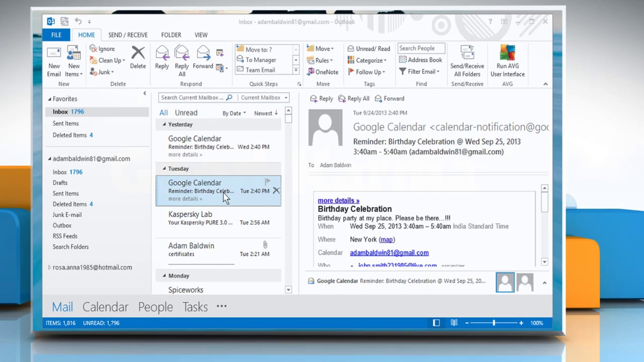Click the Reply All ribbon icon
This screenshot has width=644, height=362.
point(182,53)
